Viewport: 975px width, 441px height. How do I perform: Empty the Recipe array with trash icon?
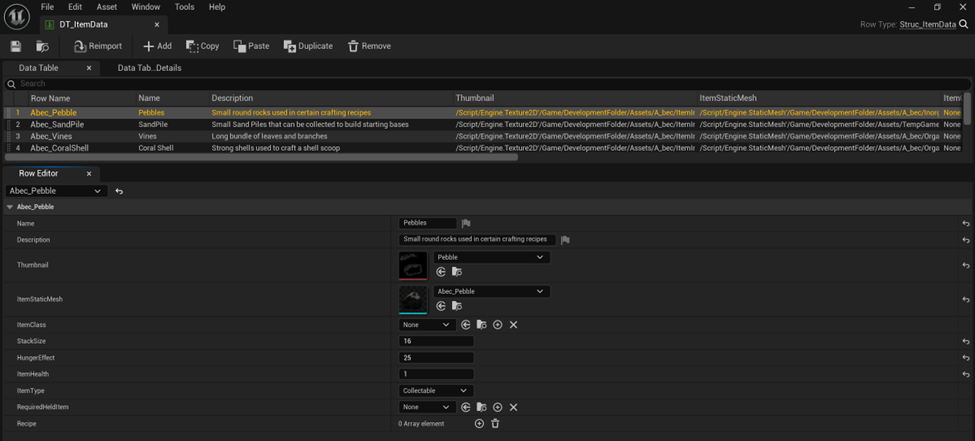tap(495, 424)
